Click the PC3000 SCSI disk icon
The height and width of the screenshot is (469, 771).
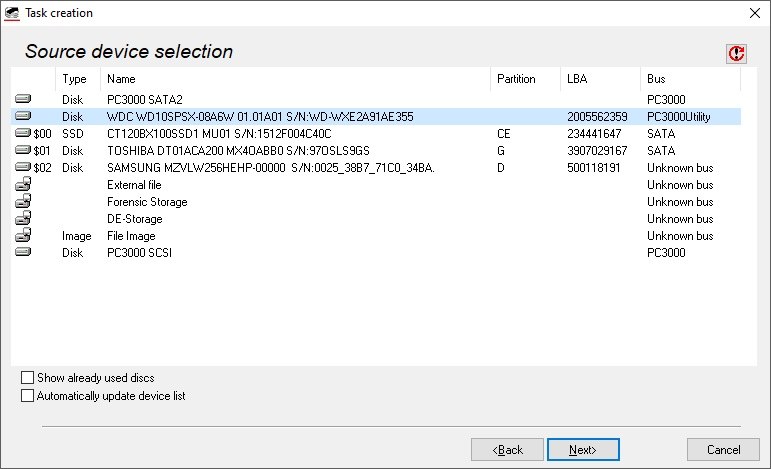click(23, 253)
